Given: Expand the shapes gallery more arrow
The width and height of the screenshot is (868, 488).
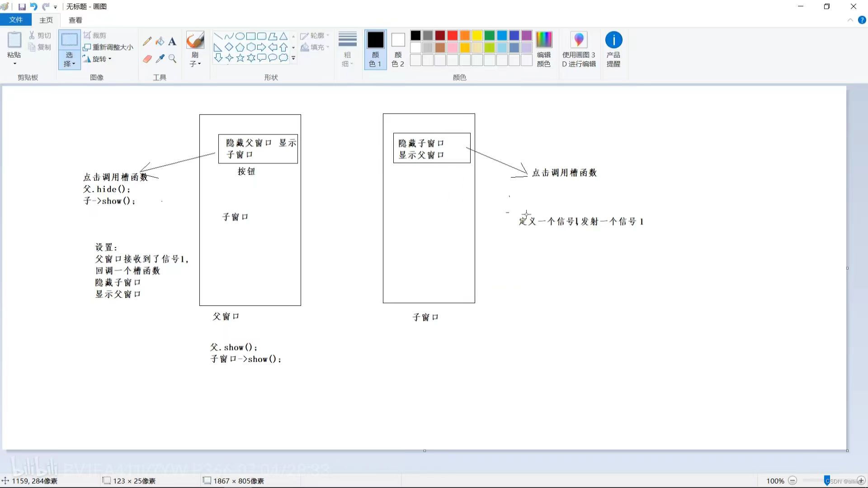Looking at the screenshot, I should pyautogui.click(x=293, y=58).
